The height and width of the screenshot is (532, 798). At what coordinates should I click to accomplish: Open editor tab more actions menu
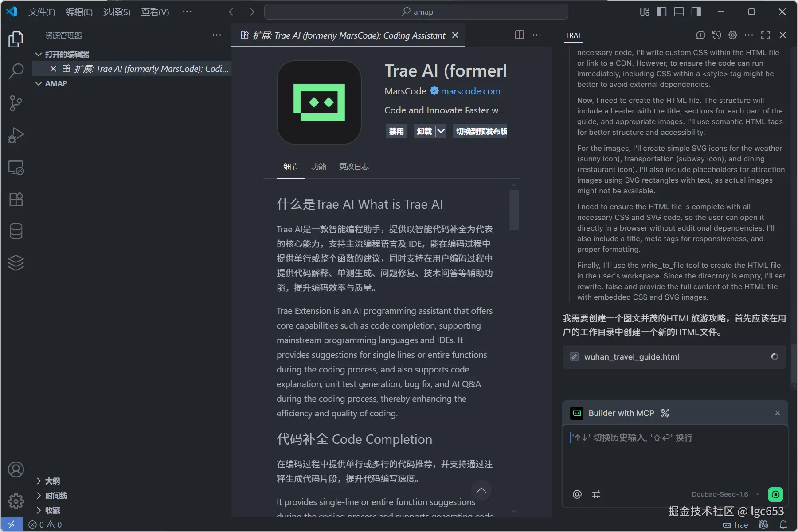click(536, 35)
